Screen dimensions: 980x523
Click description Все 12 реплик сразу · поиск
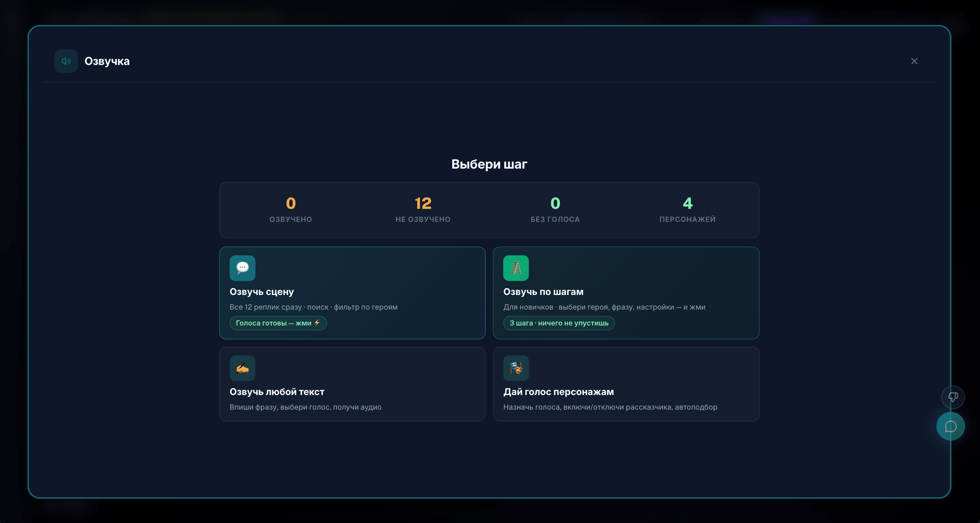(x=314, y=307)
